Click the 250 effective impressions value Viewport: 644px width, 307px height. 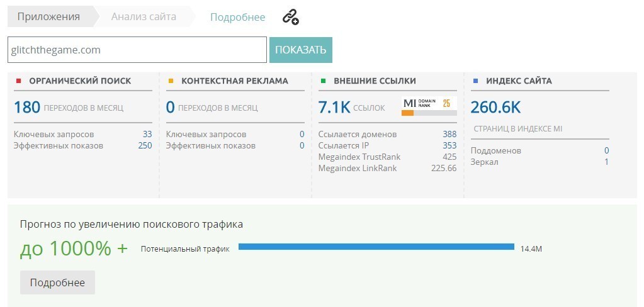point(145,146)
